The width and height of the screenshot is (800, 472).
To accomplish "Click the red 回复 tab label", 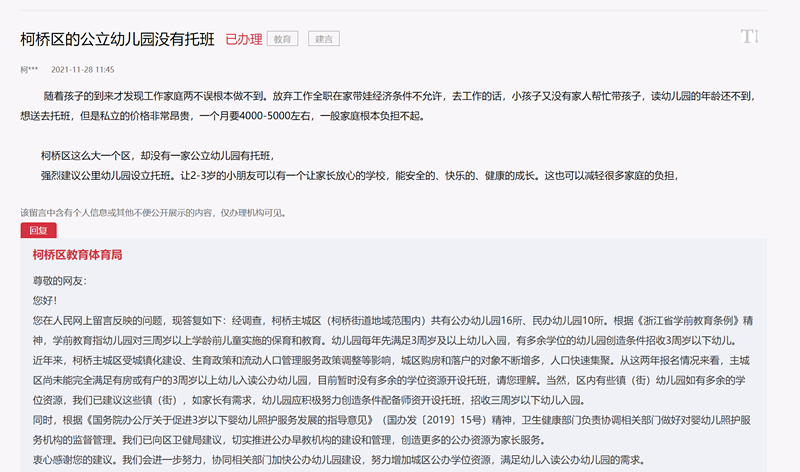I will 38,230.
